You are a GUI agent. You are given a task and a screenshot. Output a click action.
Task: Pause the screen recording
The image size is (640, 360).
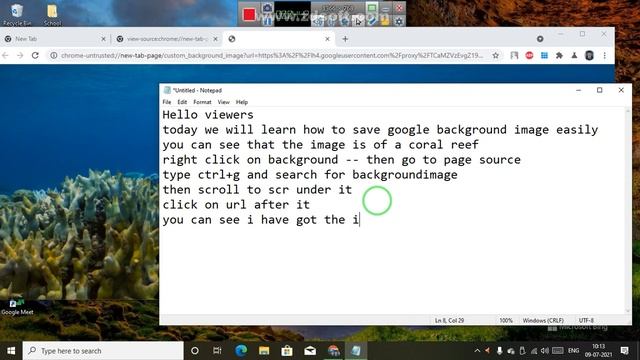pos(267,20)
